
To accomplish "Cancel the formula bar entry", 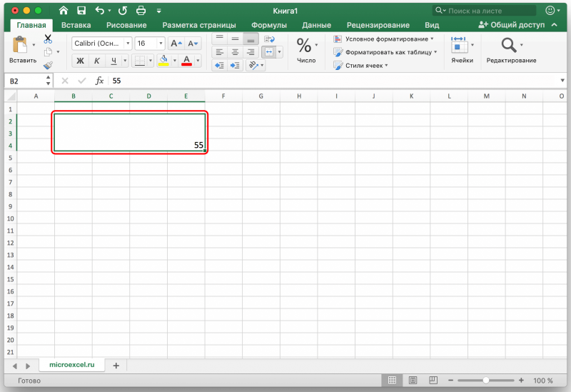I will point(65,81).
